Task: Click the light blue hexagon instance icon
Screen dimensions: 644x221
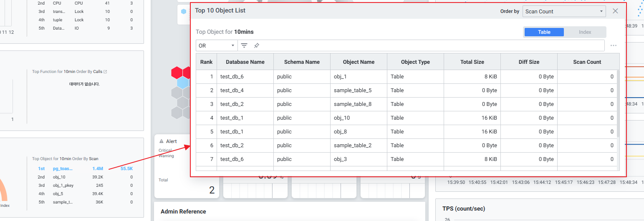Action: click(x=182, y=83)
